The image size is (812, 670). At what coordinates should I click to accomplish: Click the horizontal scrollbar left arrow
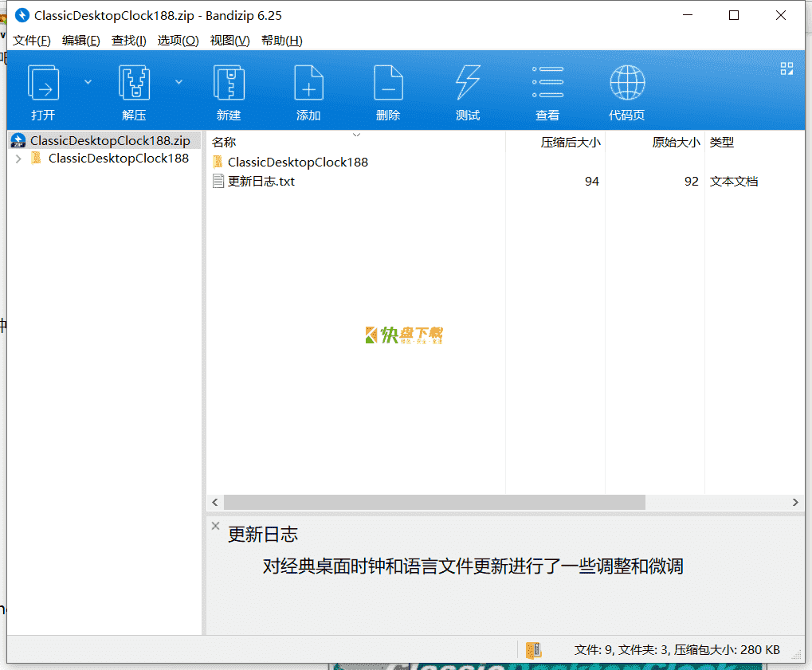coord(215,502)
